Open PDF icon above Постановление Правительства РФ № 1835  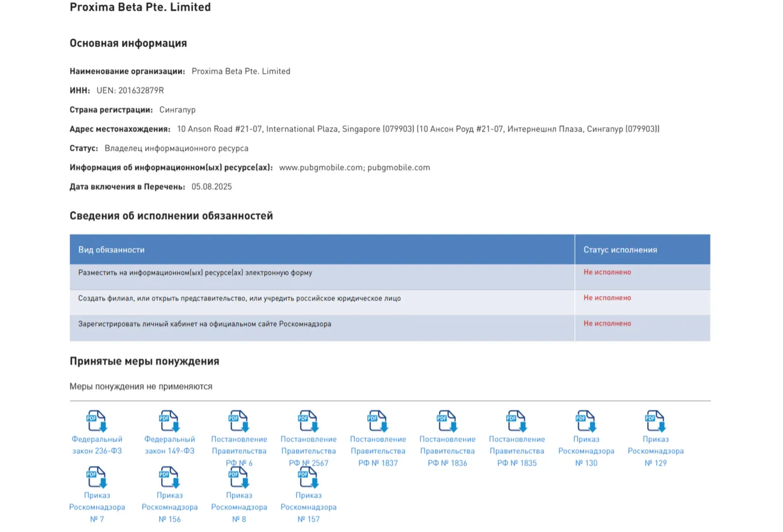click(x=516, y=421)
